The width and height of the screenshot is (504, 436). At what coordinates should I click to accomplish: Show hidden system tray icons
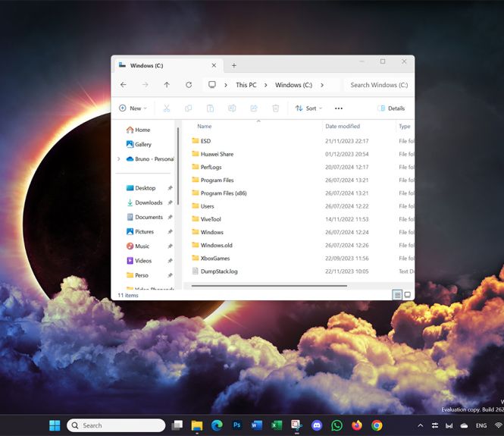420,425
